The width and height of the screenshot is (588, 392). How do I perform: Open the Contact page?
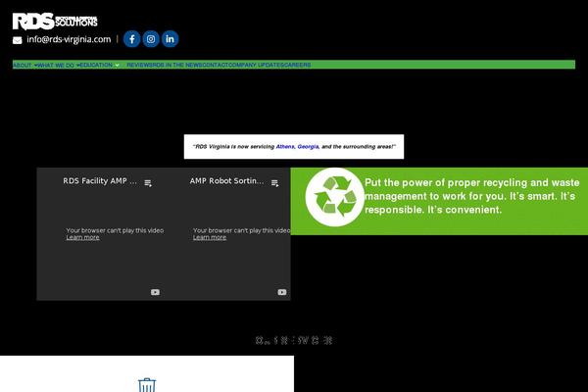pos(215,65)
